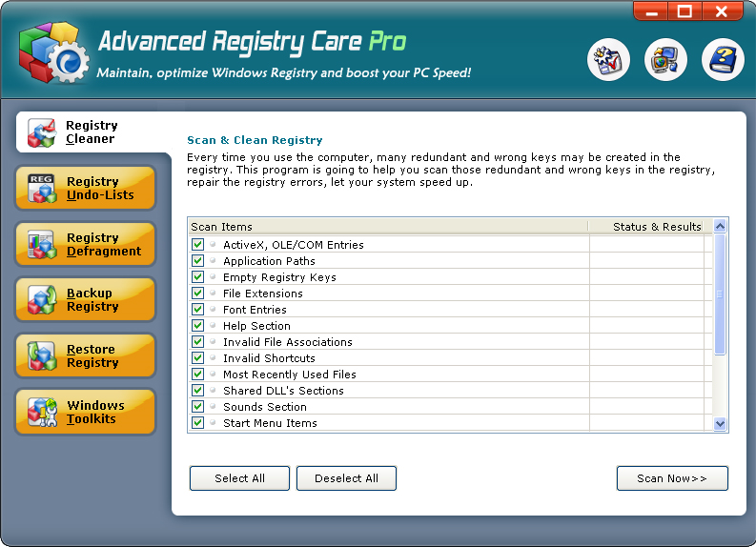Click the Scan Items column header
The height and width of the screenshot is (547, 756).
[x=387, y=227]
